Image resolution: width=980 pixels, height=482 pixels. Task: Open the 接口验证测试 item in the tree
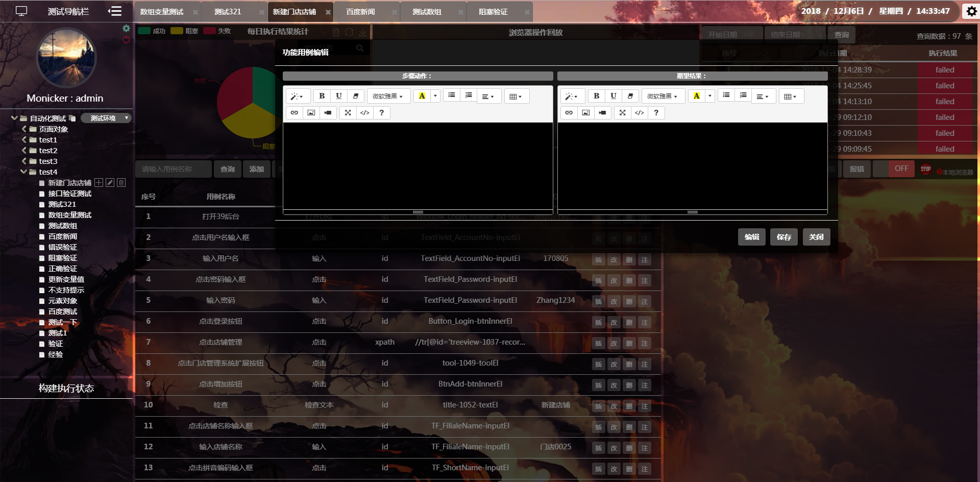coord(70,194)
